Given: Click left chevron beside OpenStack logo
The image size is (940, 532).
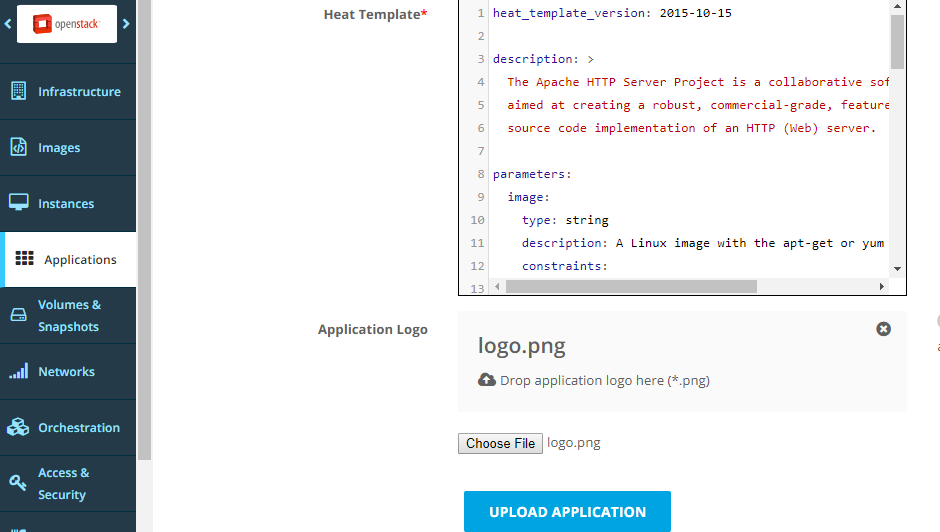Looking at the screenshot, I should point(8,23).
